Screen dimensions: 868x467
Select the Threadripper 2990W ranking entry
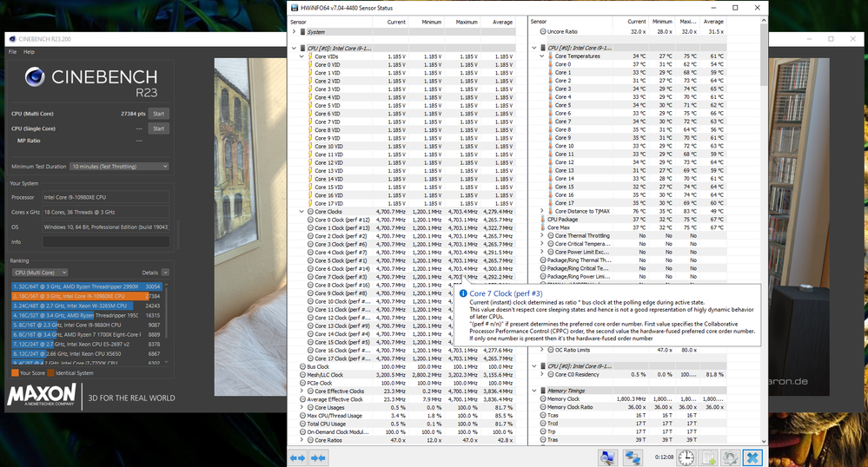coord(86,286)
